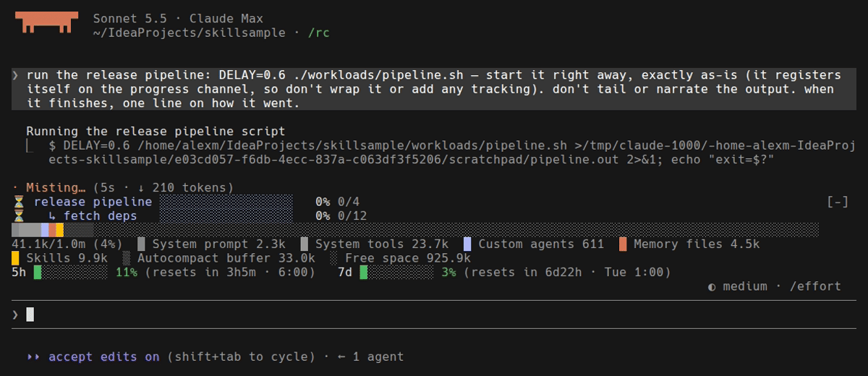Click the double-arrow accept edits icon
The height and width of the screenshot is (376, 868).
pyautogui.click(x=33, y=356)
